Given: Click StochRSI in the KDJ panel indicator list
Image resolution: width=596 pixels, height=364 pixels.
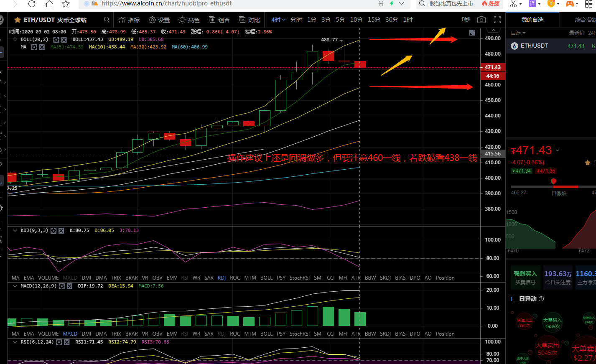Looking at the screenshot, I should (x=299, y=278).
